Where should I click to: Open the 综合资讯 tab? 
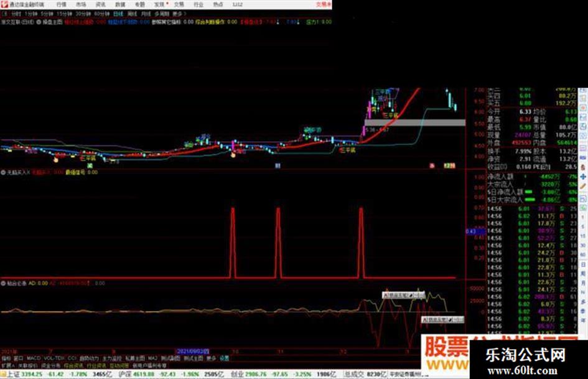[x=73, y=365]
